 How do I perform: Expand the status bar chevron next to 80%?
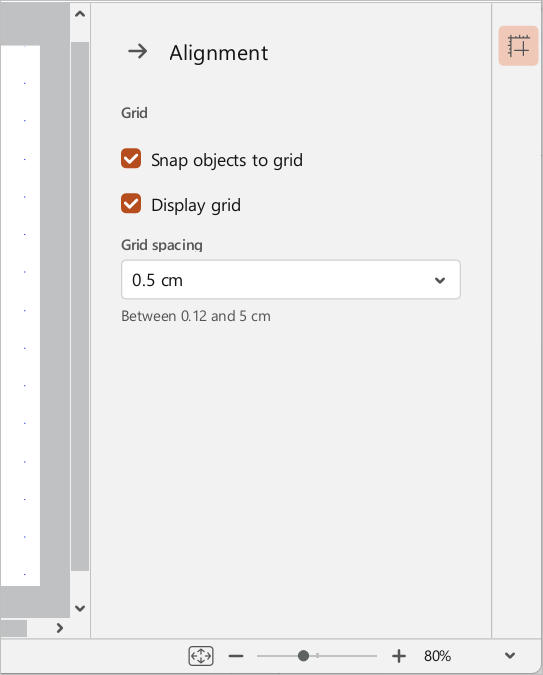510,656
